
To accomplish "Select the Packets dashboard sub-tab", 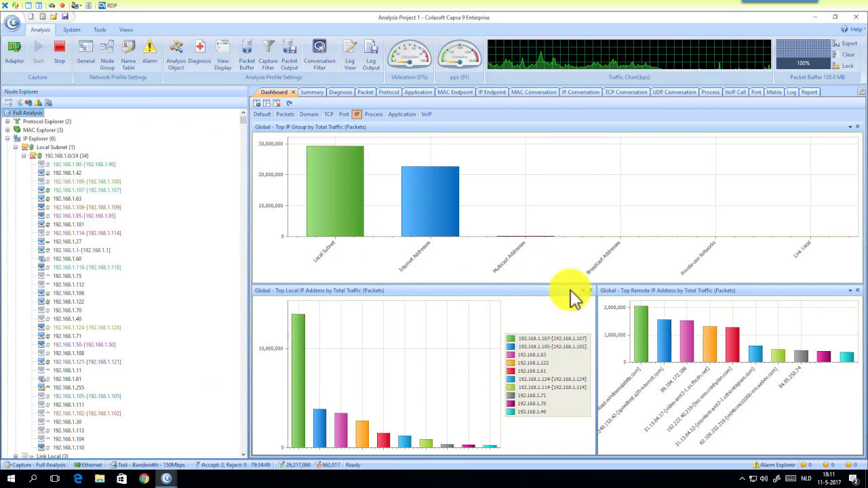I will (x=285, y=114).
